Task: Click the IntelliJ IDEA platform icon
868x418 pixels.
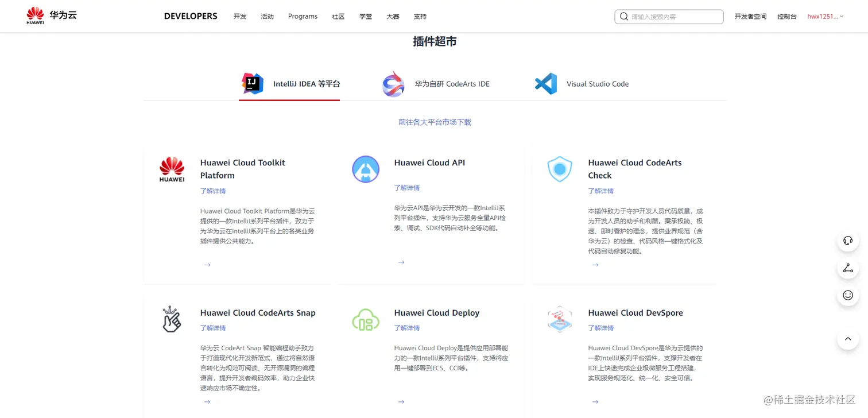Action: [253, 84]
